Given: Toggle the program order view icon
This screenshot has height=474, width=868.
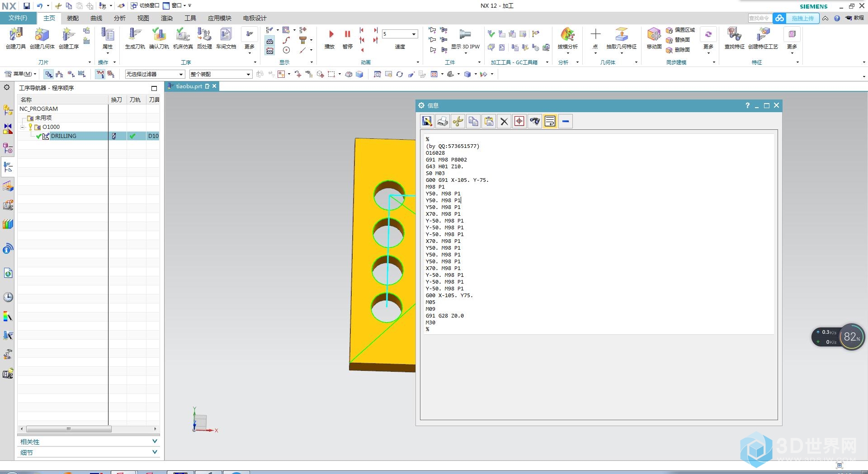Looking at the screenshot, I should tap(49, 74).
